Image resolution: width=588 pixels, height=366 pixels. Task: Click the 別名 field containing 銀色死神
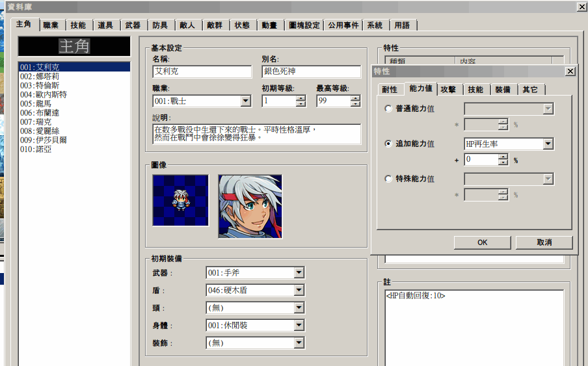tap(312, 72)
